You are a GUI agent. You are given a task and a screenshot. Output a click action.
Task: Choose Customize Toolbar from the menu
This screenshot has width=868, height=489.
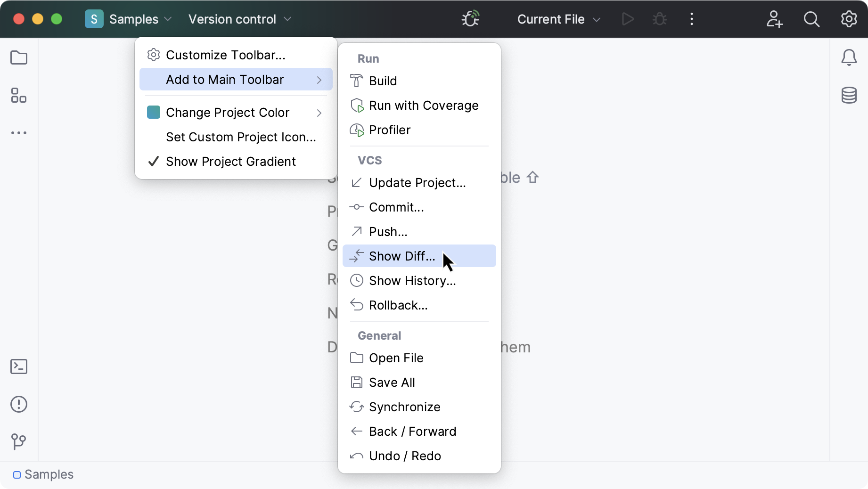pyautogui.click(x=225, y=55)
